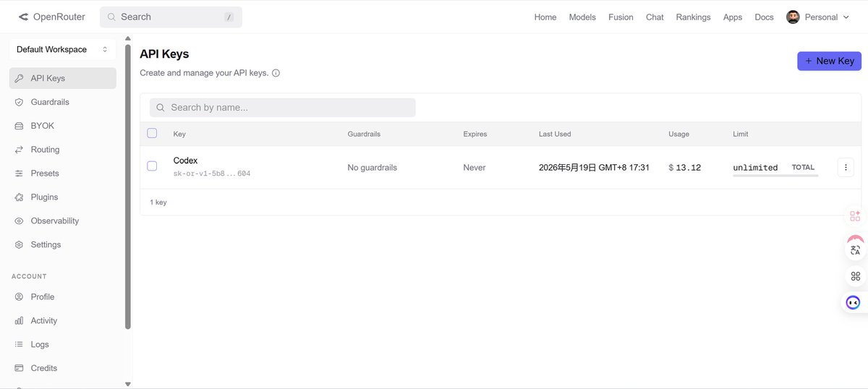Check the Codex key row checkbox

pos(152,166)
